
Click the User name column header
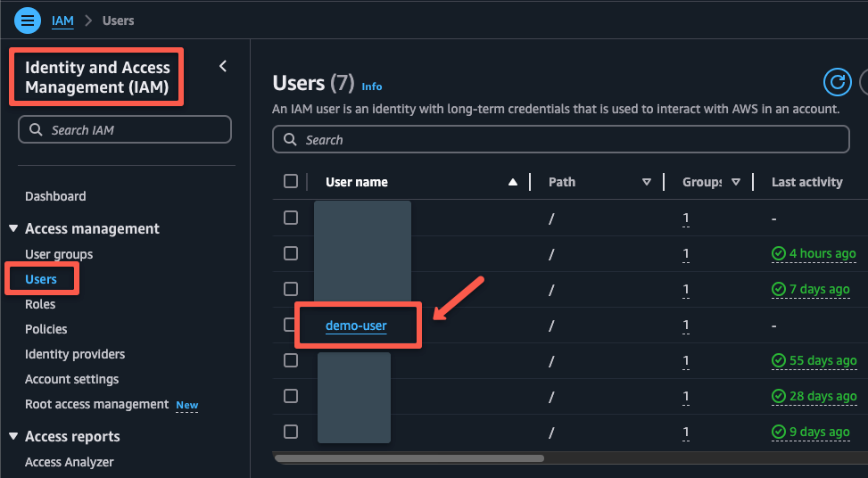pos(357,182)
